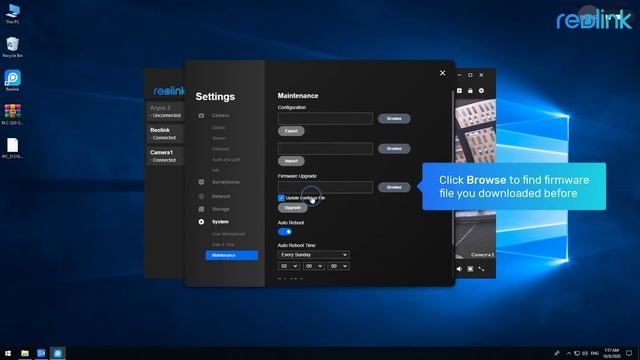
Task: Select the highlighted Maintenance item
Action: [231, 255]
